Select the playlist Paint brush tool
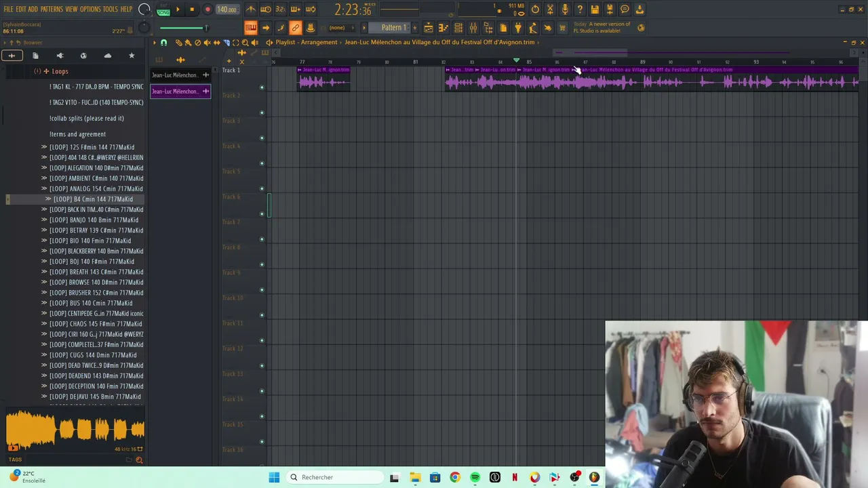Viewport: 868px width, 488px height. tap(188, 43)
